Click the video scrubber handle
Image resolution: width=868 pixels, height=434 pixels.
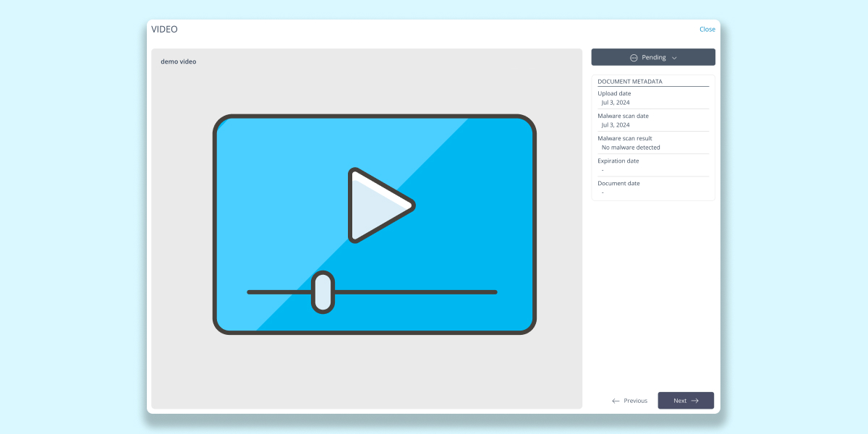pyautogui.click(x=323, y=292)
